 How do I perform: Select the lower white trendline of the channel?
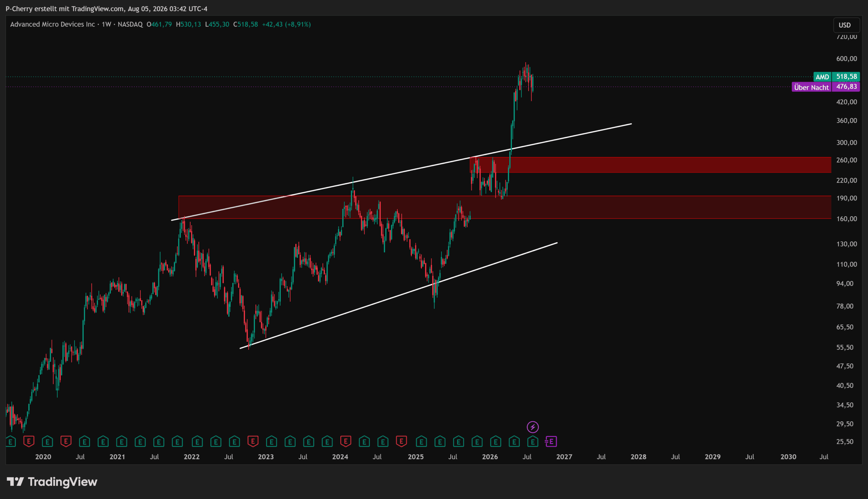(398, 295)
